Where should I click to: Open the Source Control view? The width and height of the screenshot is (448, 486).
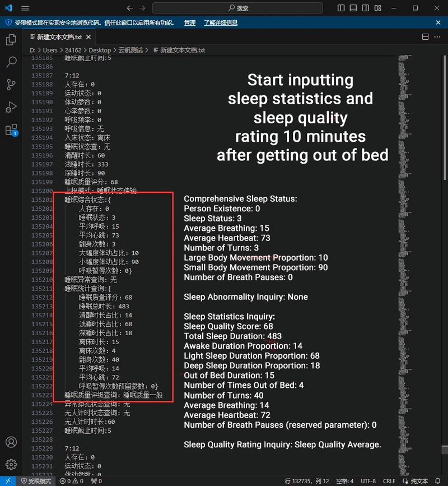pyautogui.click(x=11, y=84)
